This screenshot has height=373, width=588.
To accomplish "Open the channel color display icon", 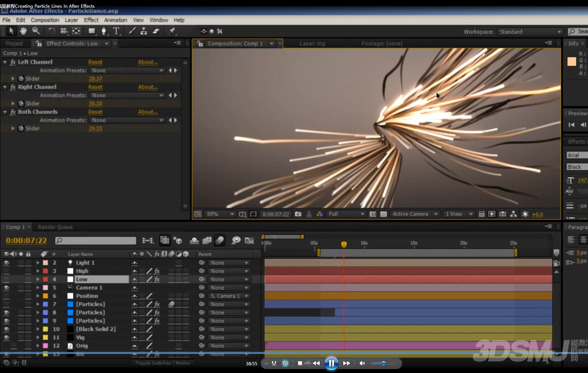I will pos(319,214).
